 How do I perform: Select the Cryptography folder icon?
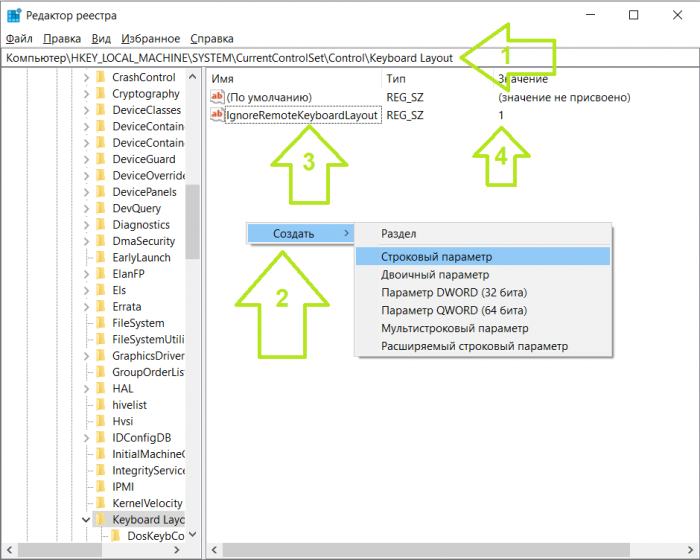point(101,94)
